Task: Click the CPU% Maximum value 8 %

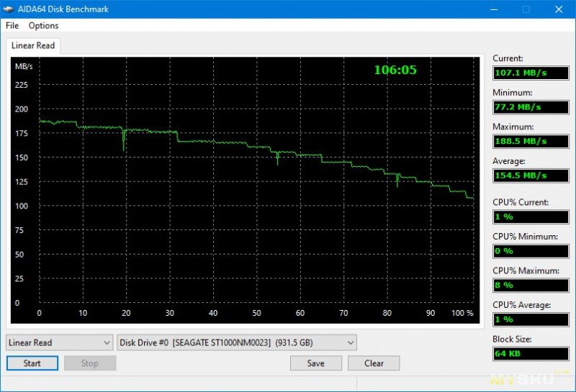Action: [x=530, y=285]
